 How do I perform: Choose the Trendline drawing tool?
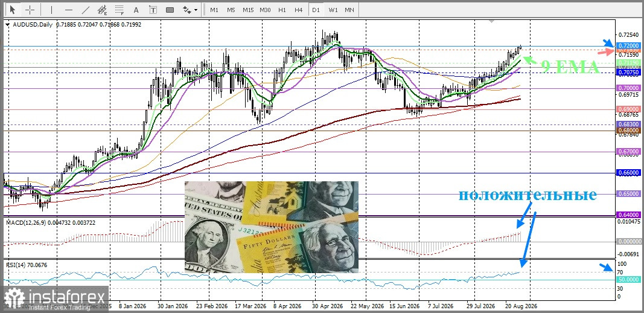click(86, 10)
